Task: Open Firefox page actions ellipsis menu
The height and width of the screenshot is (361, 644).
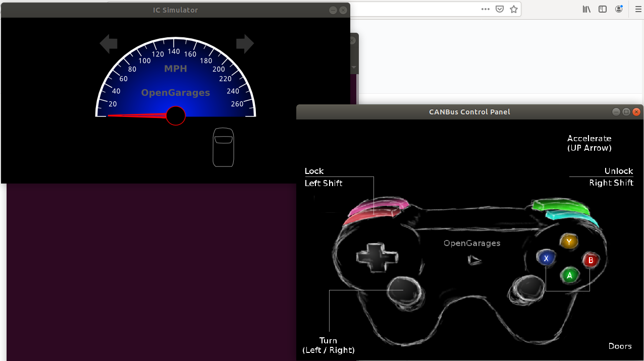Action: [486, 9]
